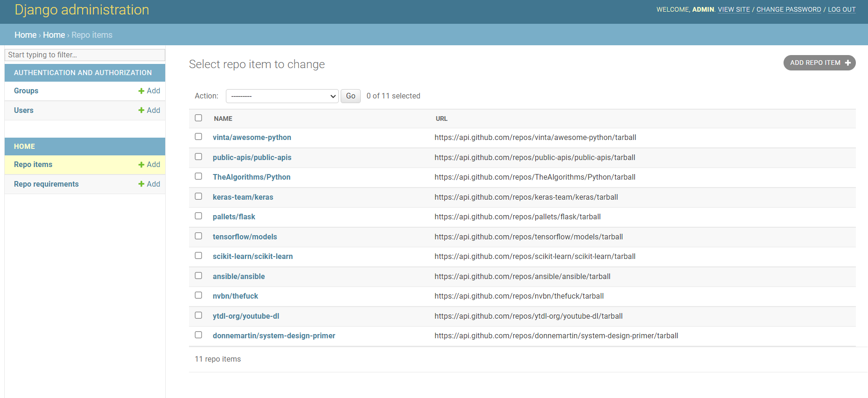
Task: Tick the nvbn/thefuck row checkbox
Action: coord(198,295)
